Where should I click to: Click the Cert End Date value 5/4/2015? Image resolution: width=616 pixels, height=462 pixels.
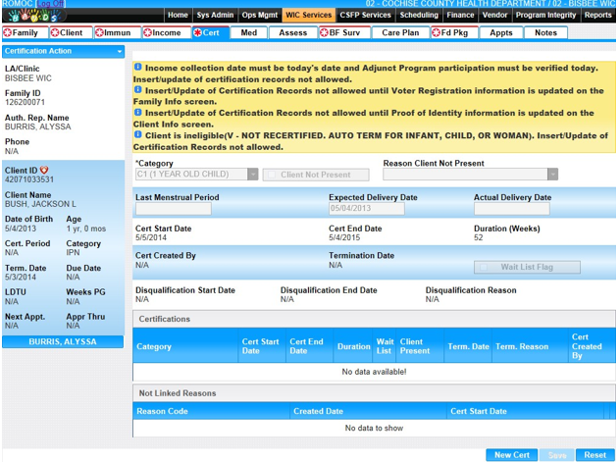tap(344, 238)
